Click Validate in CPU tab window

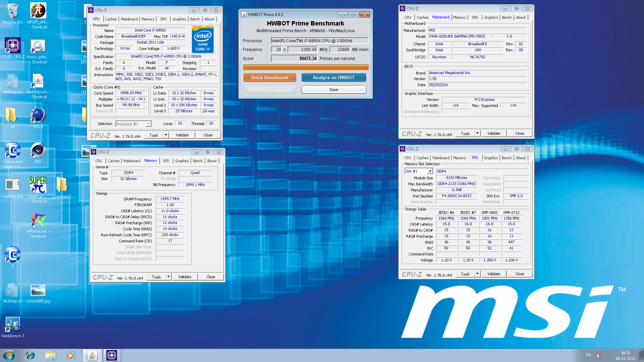[x=182, y=135]
